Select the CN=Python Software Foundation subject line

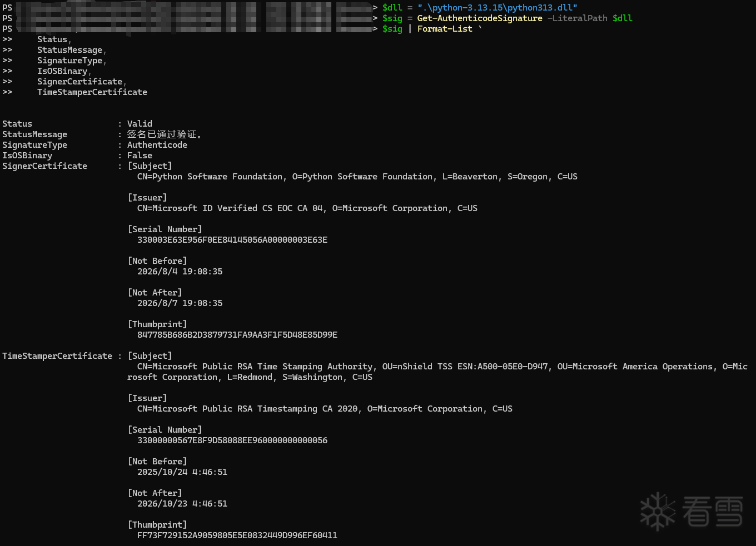pos(357,177)
